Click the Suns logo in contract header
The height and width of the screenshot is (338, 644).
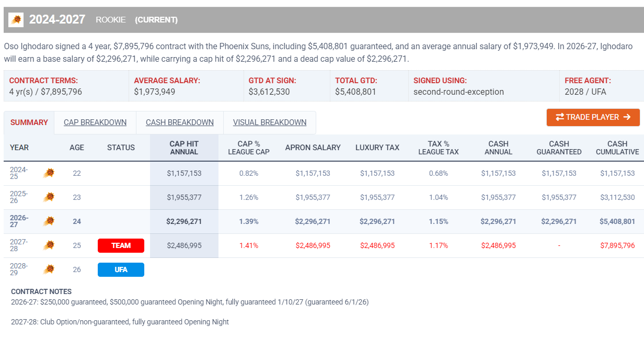[x=16, y=20]
